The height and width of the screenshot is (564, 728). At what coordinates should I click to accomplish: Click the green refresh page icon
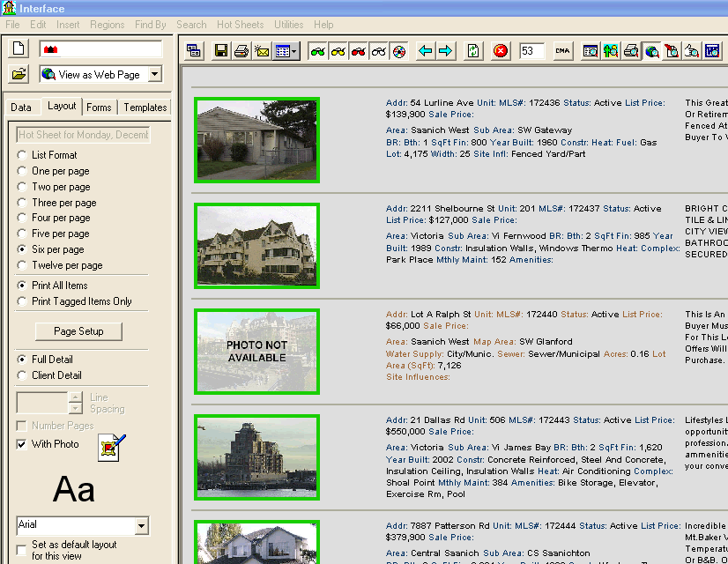(473, 51)
